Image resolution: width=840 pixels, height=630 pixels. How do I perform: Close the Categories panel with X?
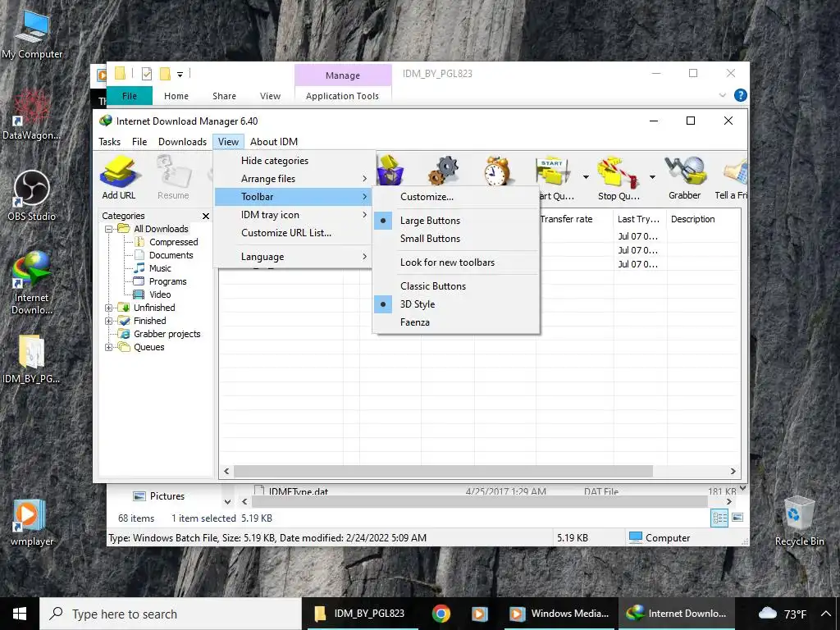(x=206, y=216)
